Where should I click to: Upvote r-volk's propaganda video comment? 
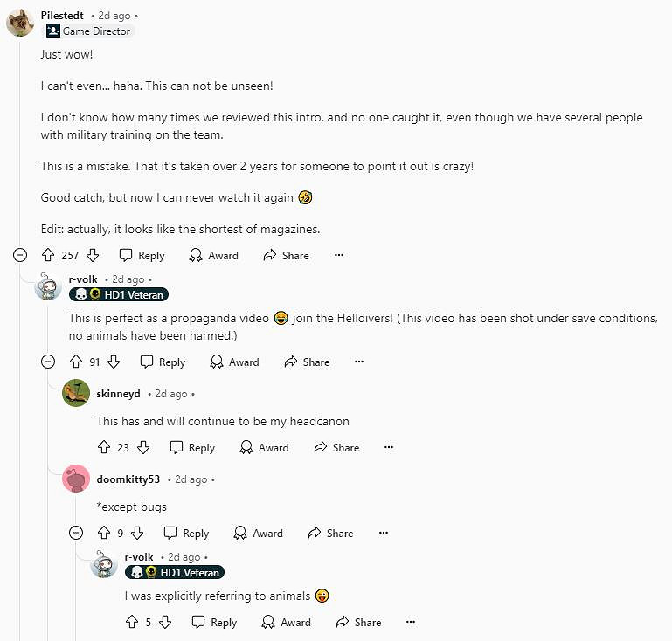point(76,362)
